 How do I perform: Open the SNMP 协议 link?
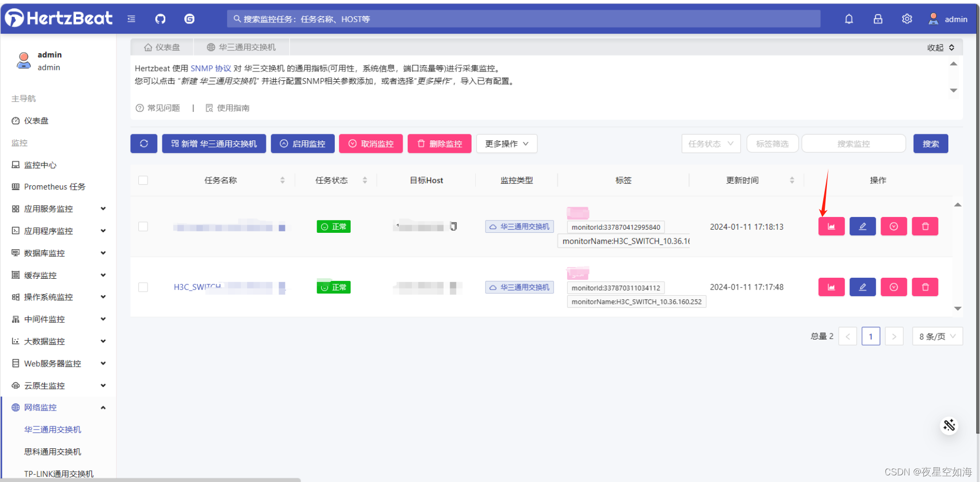click(211, 68)
